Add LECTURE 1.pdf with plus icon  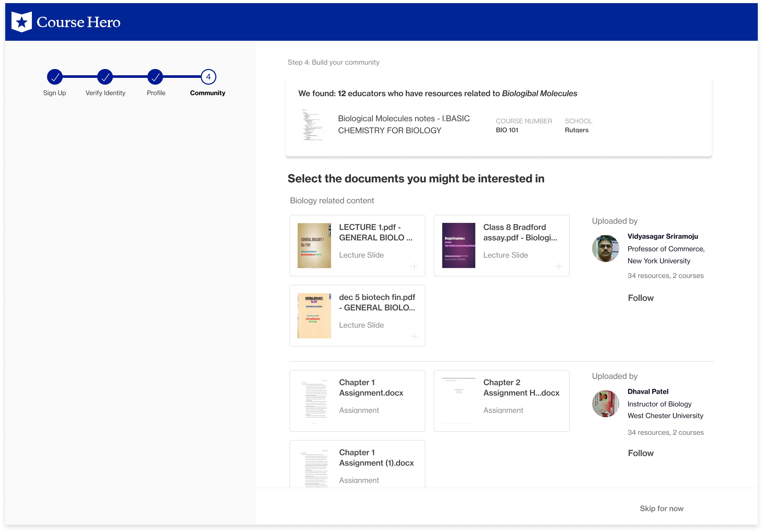(414, 266)
